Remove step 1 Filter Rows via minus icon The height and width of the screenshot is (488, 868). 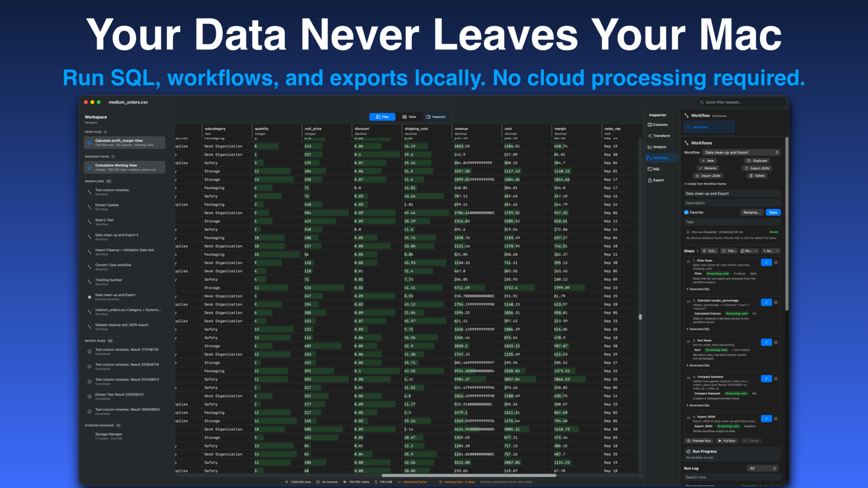[x=776, y=262]
